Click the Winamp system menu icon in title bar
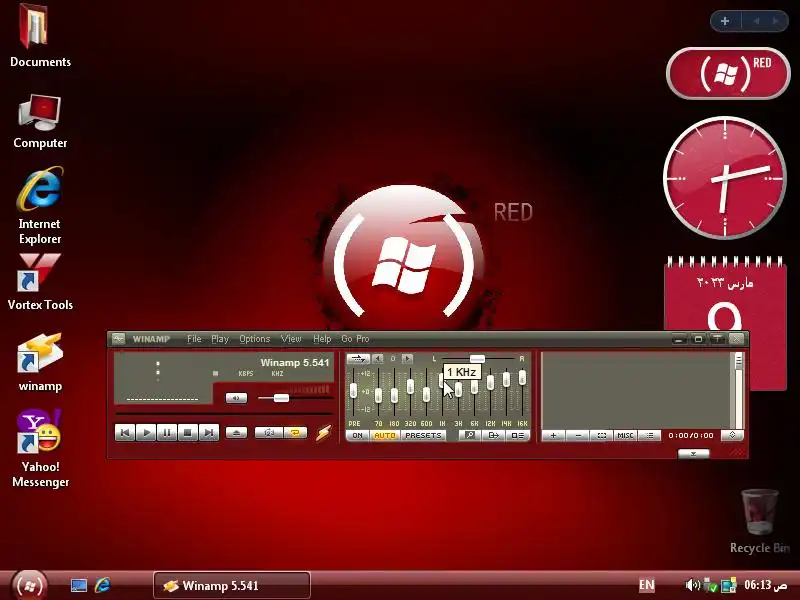Screen dimensions: 800x600 (118, 339)
